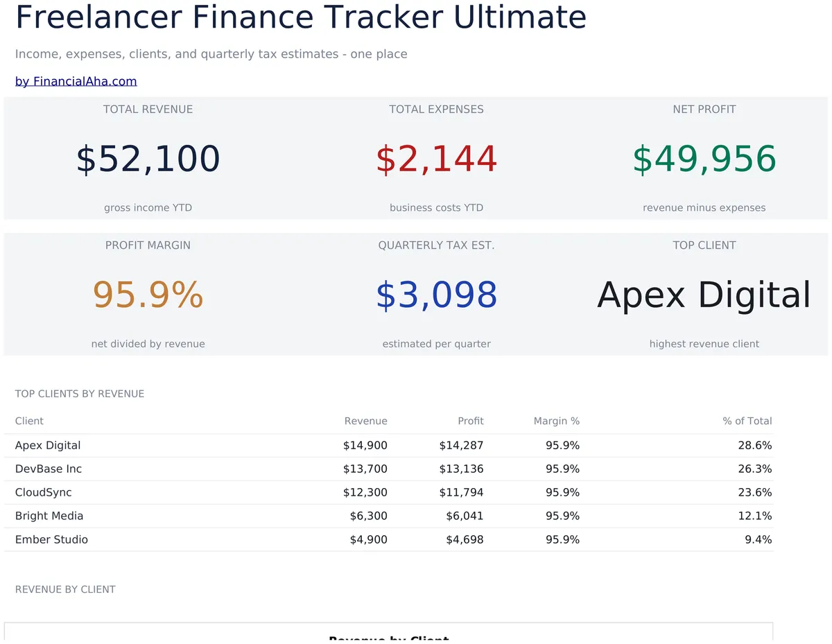Click the 95.9% profit margin card value
Screen dimensions: 832x644
148,295
